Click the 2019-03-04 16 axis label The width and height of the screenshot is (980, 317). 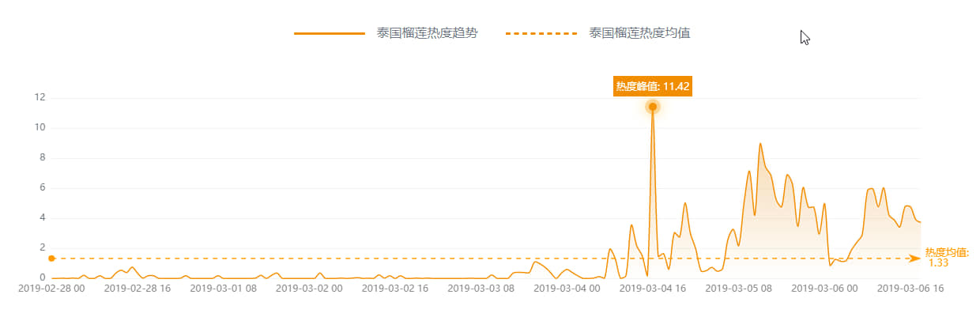[x=653, y=289]
